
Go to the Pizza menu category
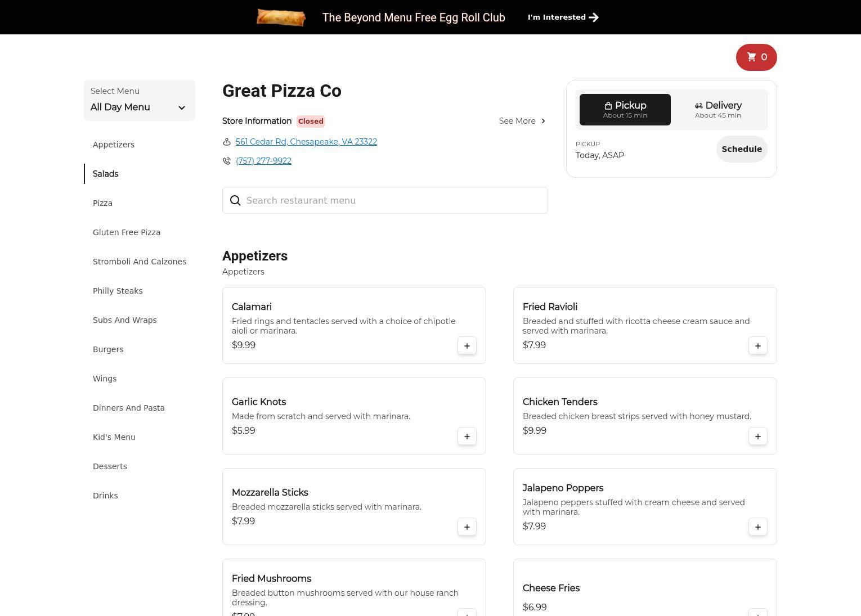pos(103,203)
